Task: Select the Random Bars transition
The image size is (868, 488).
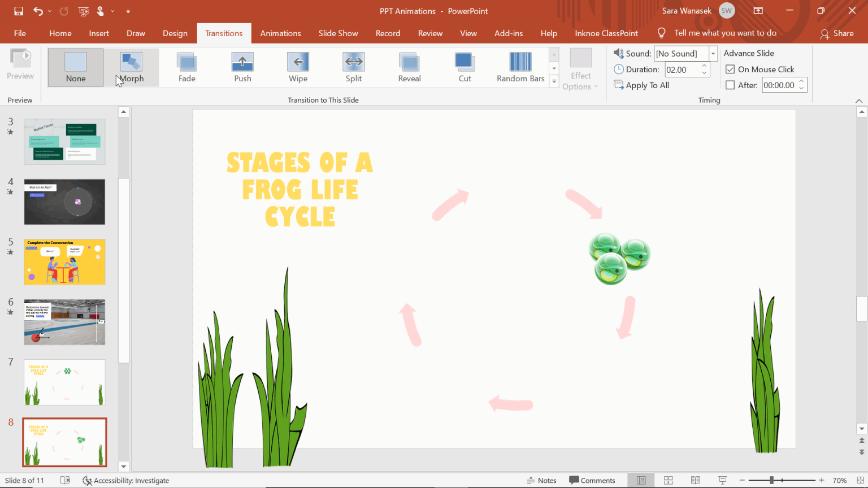Action: pos(519,67)
